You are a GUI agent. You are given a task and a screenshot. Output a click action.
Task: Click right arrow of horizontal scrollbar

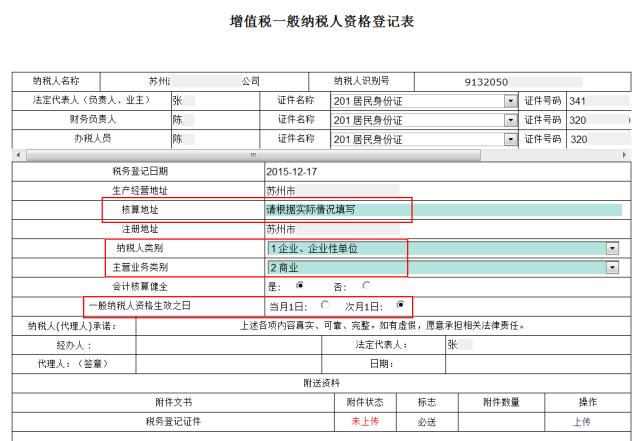click(x=624, y=155)
